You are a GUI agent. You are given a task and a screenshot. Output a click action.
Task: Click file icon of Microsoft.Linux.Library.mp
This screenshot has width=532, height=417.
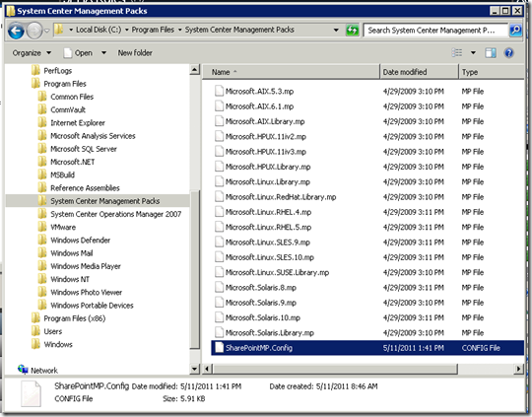click(x=219, y=181)
